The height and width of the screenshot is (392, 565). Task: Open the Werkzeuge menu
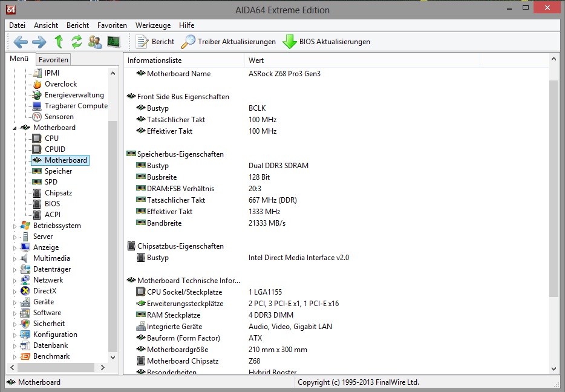pyautogui.click(x=153, y=25)
